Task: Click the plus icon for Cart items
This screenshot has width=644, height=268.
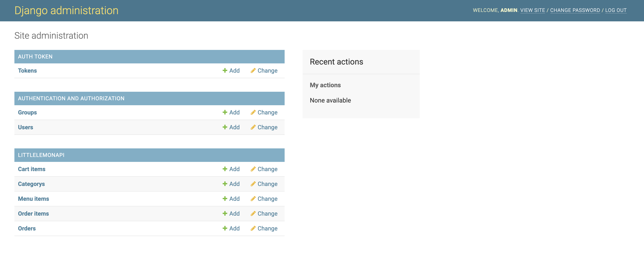Action: click(x=225, y=169)
